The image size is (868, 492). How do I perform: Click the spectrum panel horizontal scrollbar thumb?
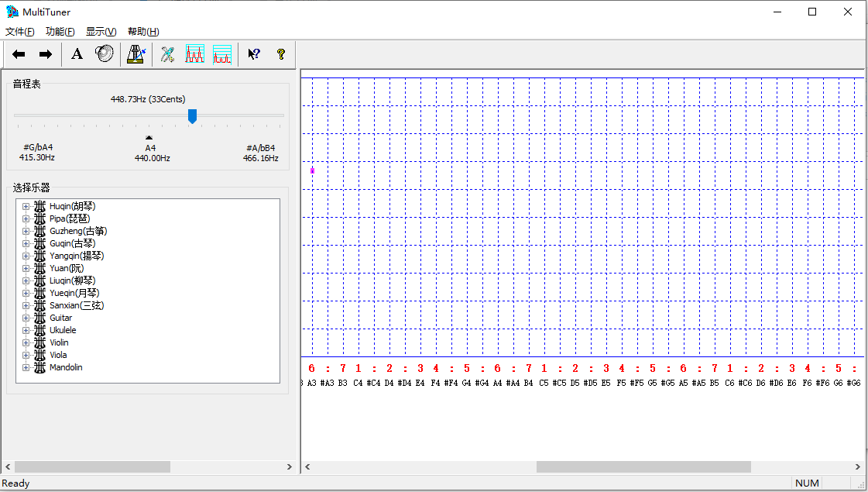click(x=643, y=467)
